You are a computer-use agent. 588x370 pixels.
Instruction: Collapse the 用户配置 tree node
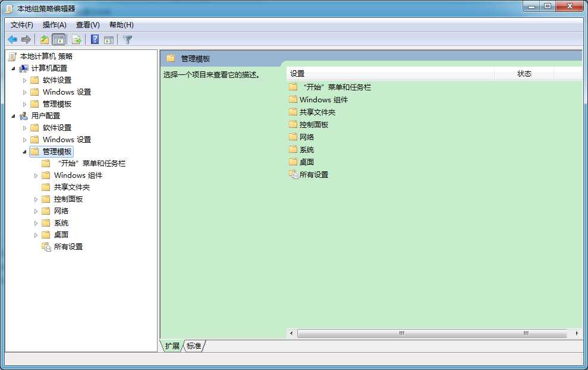coord(14,115)
